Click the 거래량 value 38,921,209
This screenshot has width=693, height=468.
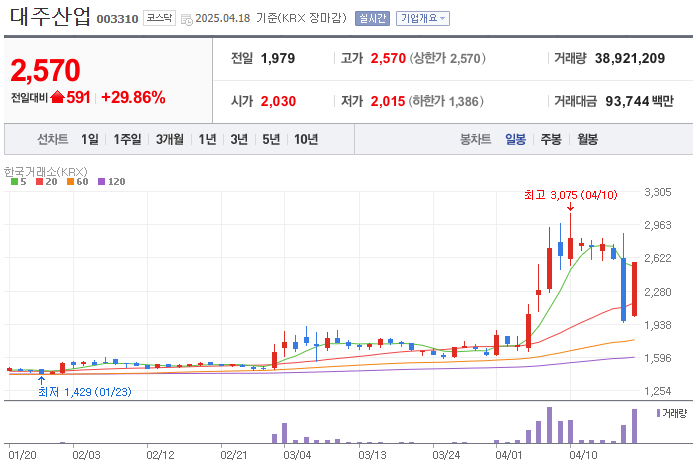click(630, 58)
